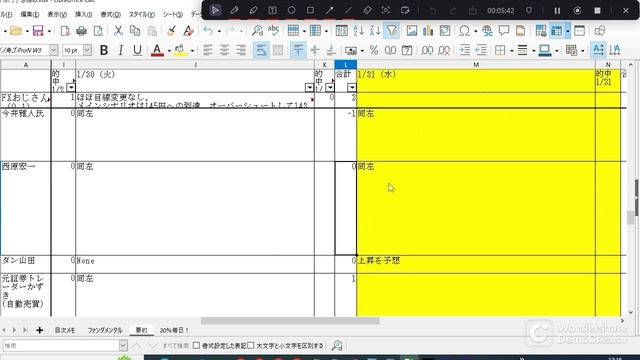
Task: Click the Insert hyperlink globe icon
Action: tap(487, 31)
